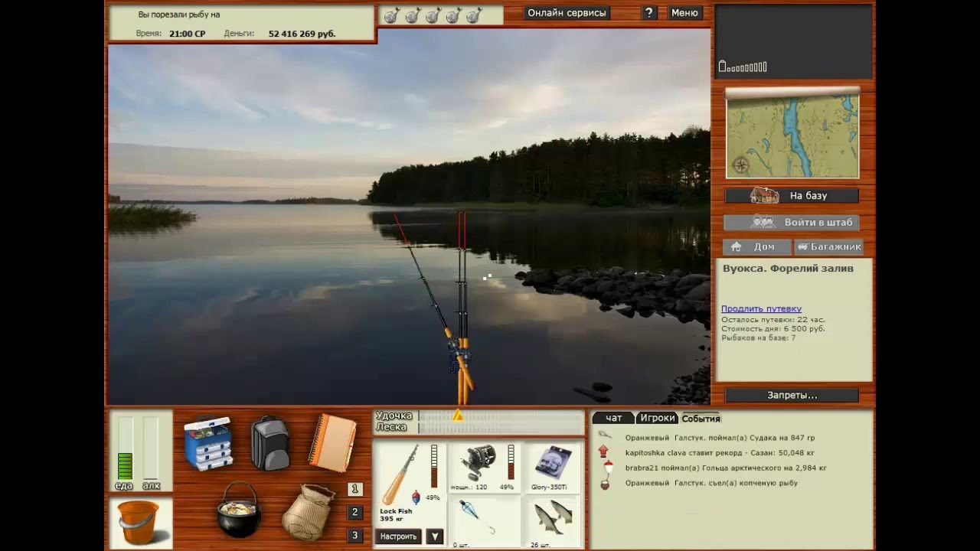Open the Игроки tab
Screen dimensions: 980x551
coord(657,418)
